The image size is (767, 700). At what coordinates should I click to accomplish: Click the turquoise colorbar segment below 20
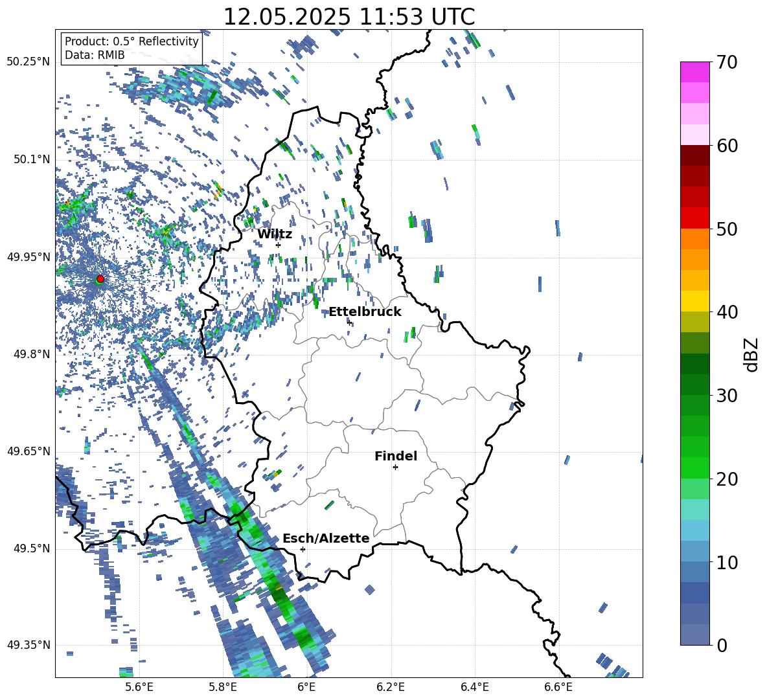point(694,510)
